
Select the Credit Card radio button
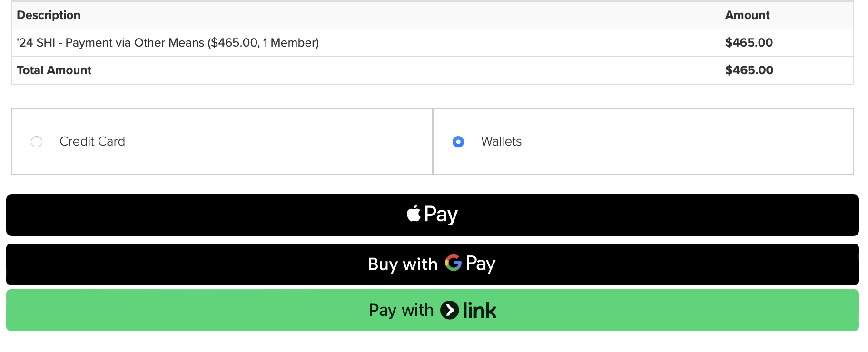click(37, 142)
